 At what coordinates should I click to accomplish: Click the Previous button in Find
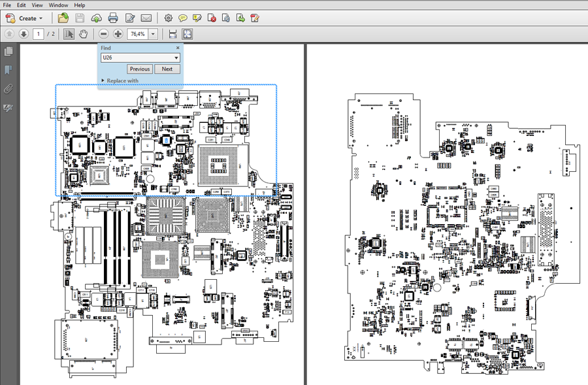[139, 69]
